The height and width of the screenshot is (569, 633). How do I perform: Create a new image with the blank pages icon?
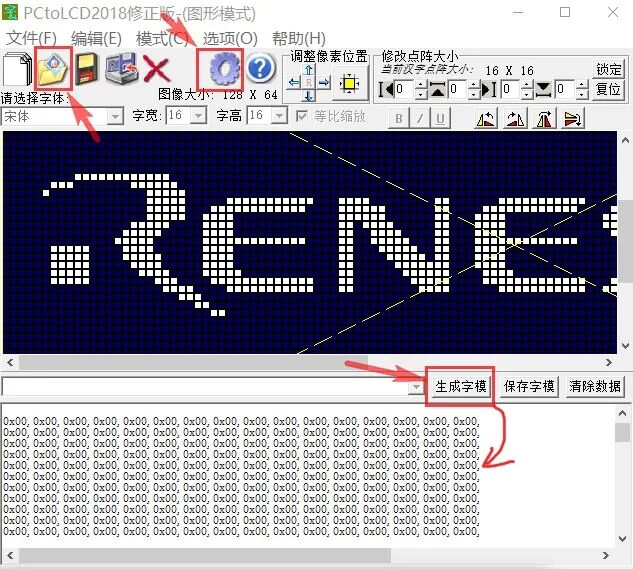17,69
